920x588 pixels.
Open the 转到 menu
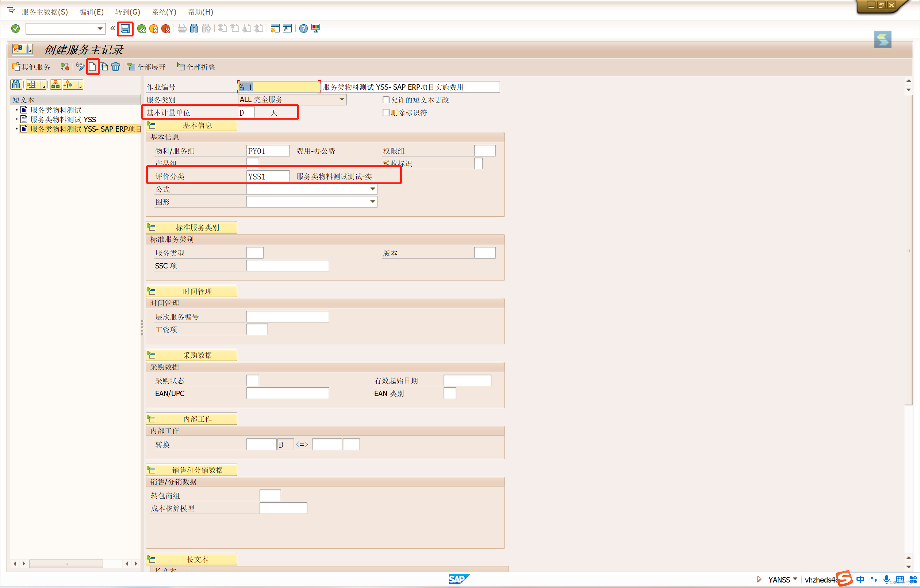127,12
